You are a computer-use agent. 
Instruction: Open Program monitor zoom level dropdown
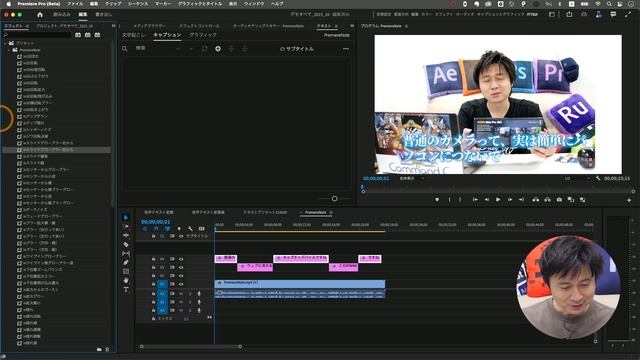pos(411,178)
